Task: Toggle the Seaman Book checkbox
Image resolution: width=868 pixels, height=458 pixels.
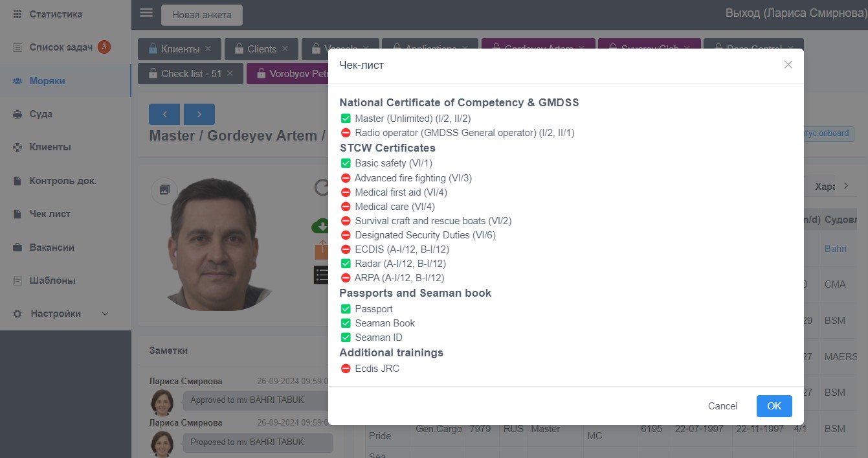Action: coord(346,323)
